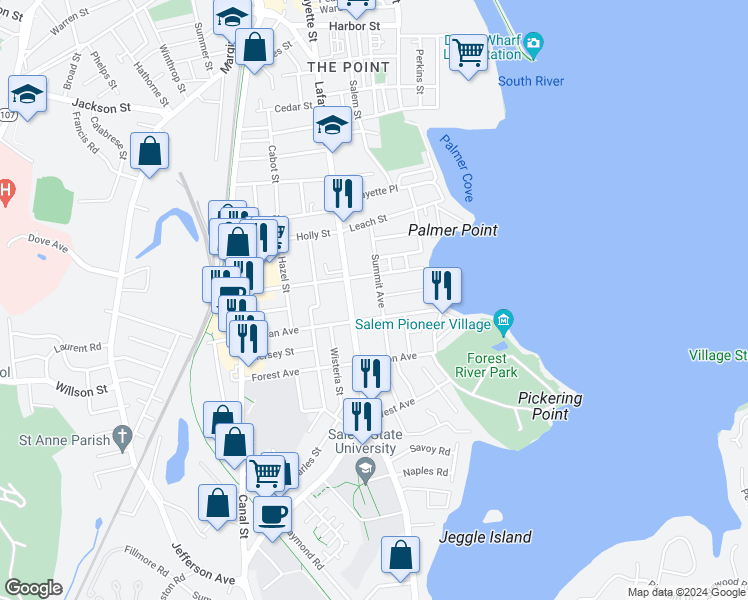Viewport: 748px width, 600px height.
Task: Select the Leach St street label
Action: (x=368, y=223)
